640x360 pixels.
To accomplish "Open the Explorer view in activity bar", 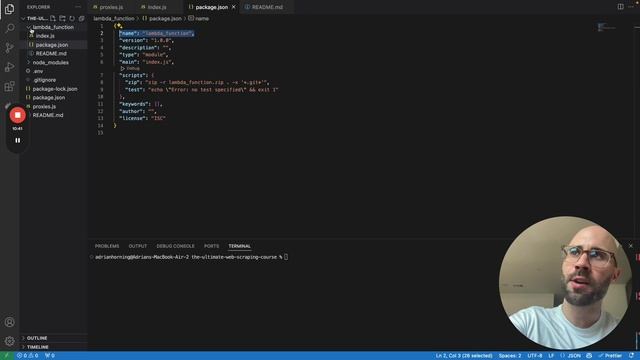I will coord(9,9).
